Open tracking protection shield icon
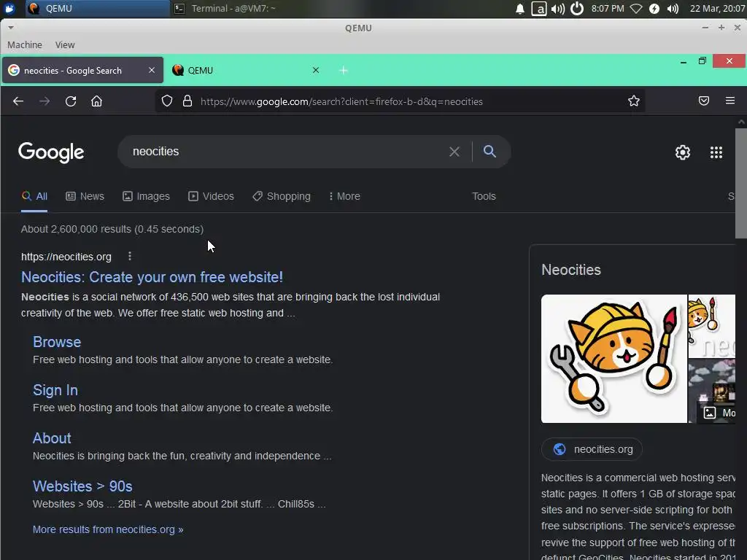 (167, 101)
